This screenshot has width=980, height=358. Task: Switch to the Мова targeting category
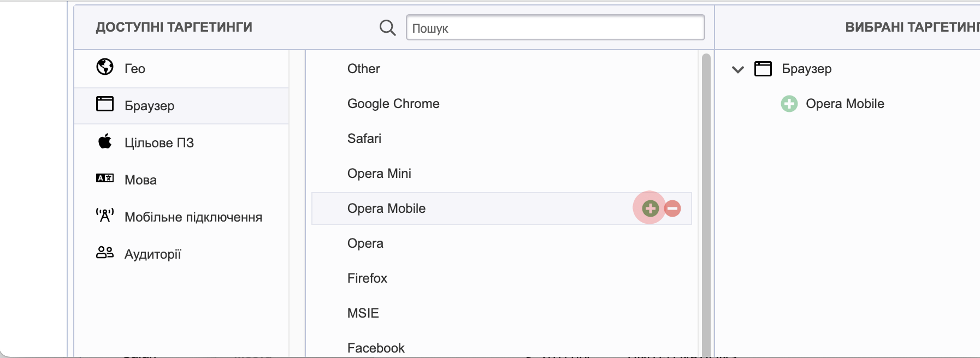tap(140, 180)
